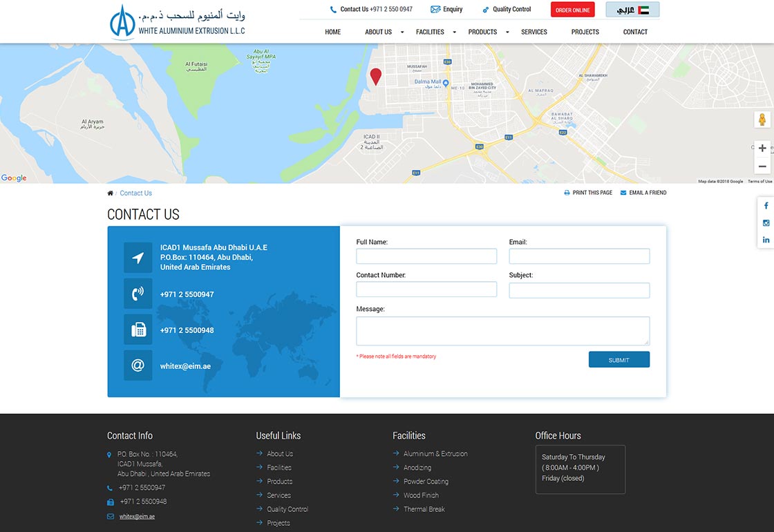
Task: Click the Google logo on map
Action: pos(14,178)
